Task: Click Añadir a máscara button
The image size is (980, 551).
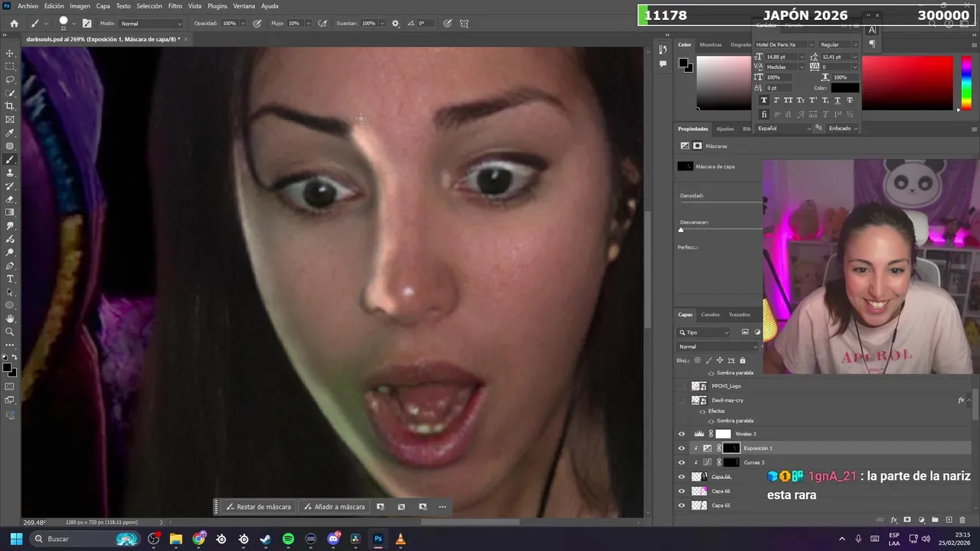Action: [x=334, y=507]
